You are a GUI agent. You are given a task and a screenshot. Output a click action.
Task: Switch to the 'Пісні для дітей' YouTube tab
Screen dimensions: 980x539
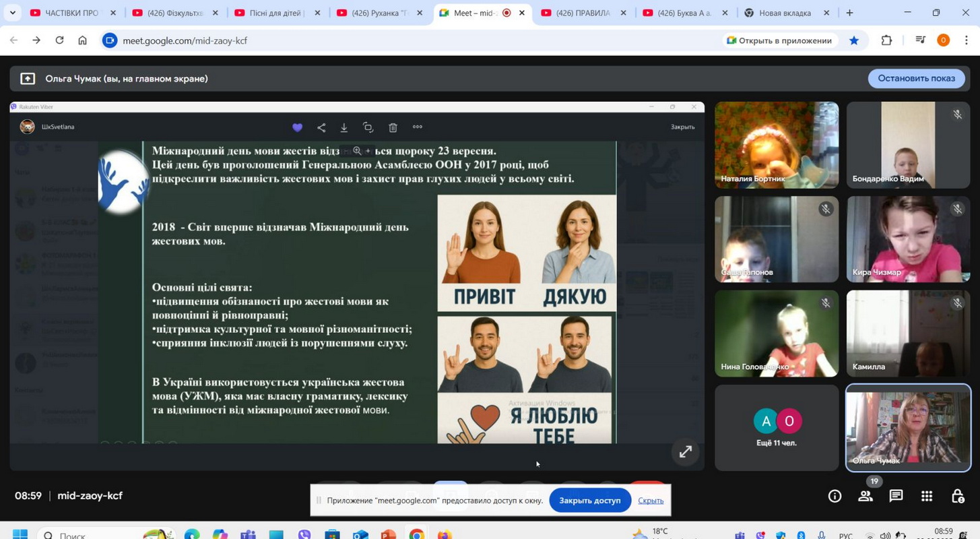[276, 13]
